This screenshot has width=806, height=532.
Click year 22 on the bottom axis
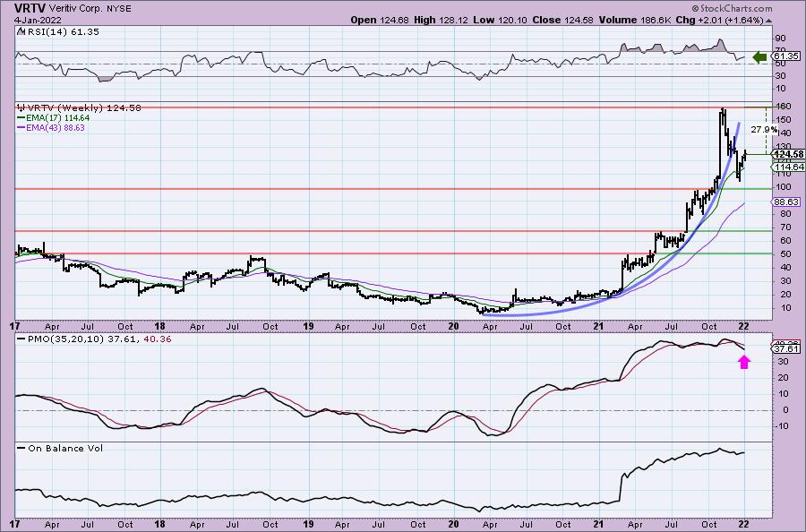click(744, 525)
